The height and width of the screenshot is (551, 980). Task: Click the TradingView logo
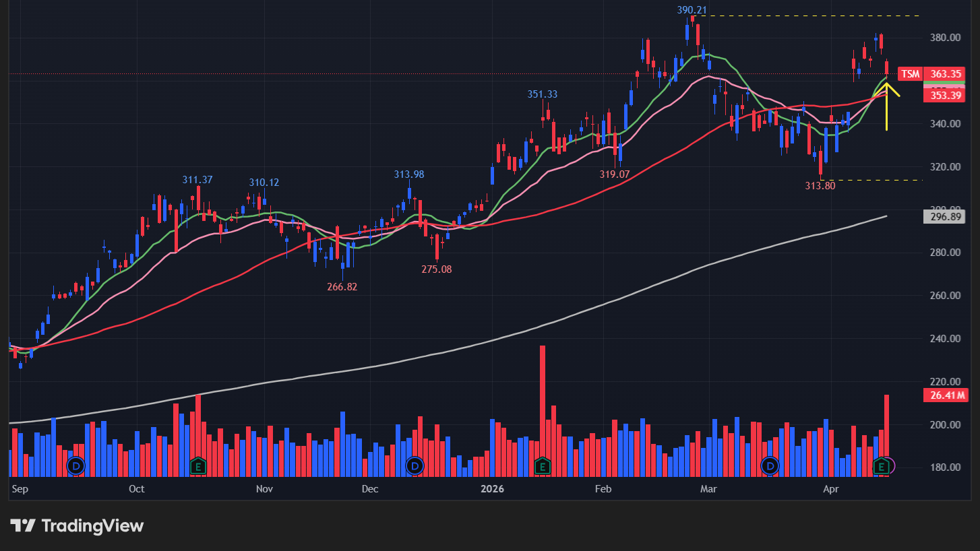[x=77, y=525]
